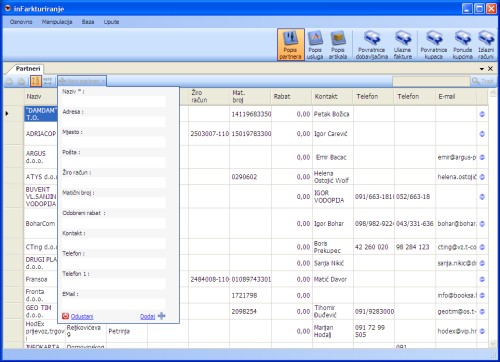The image size is (500, 362).
Task: Click the Pošta input field
Action: point(113,162)
